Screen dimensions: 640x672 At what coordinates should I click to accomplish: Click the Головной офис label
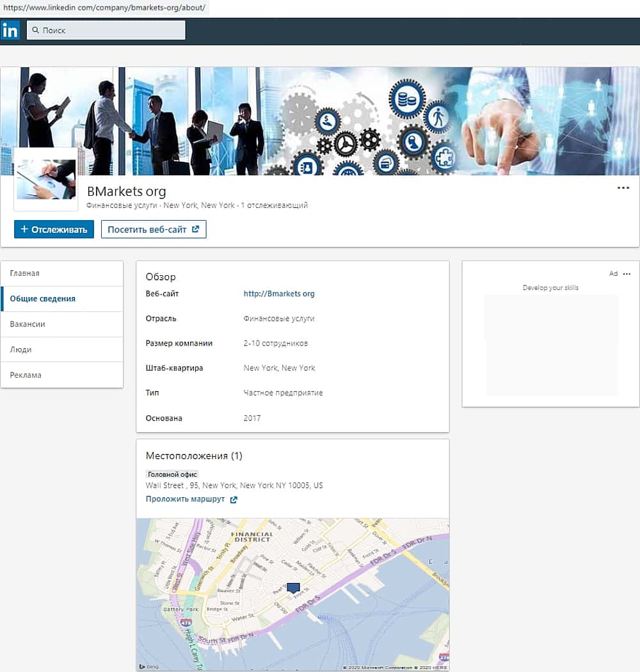(172, 474)
